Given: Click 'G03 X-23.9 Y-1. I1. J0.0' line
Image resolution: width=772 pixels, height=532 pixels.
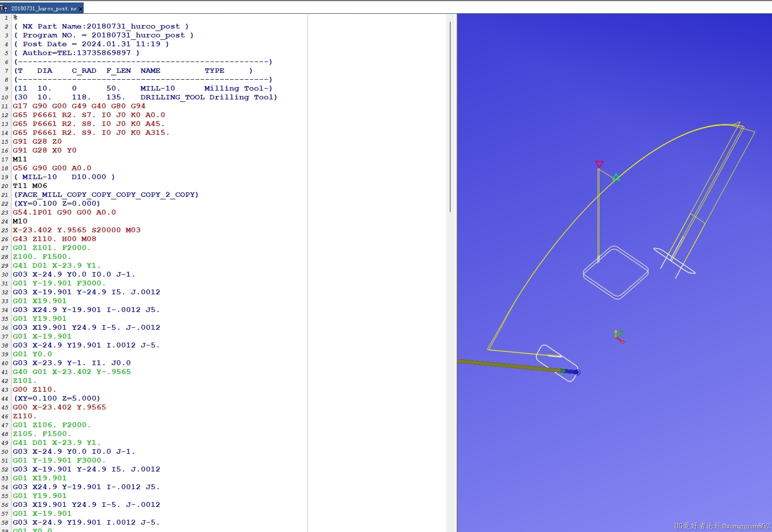Looking at the screenshot, I should pyautogui.click(x=72, y=363).
